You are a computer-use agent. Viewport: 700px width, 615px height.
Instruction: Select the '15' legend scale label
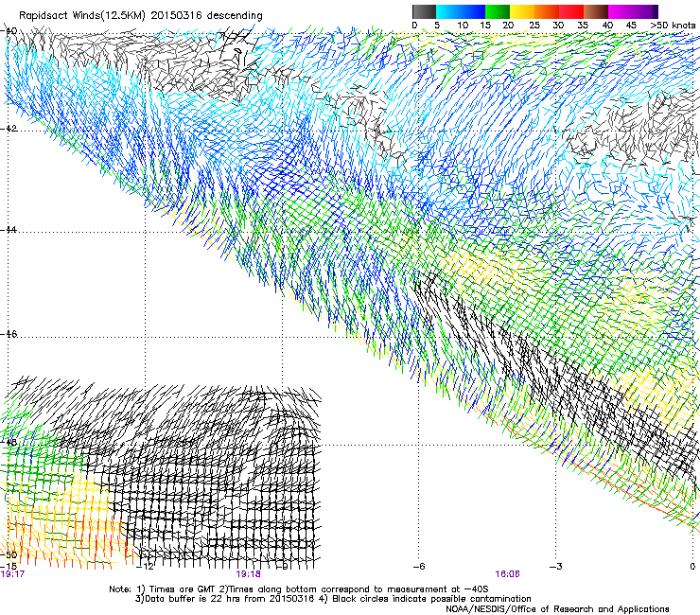pos(485,26)
